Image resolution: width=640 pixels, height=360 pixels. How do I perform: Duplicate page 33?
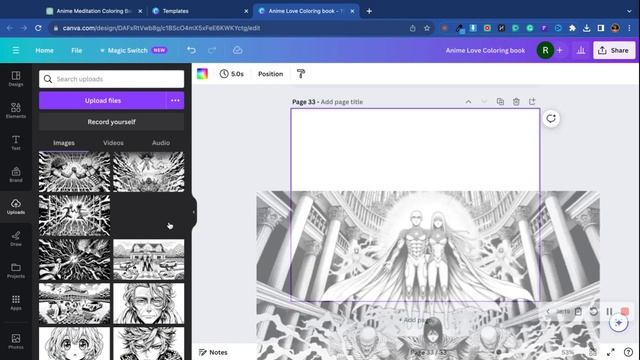coord(500,102)
